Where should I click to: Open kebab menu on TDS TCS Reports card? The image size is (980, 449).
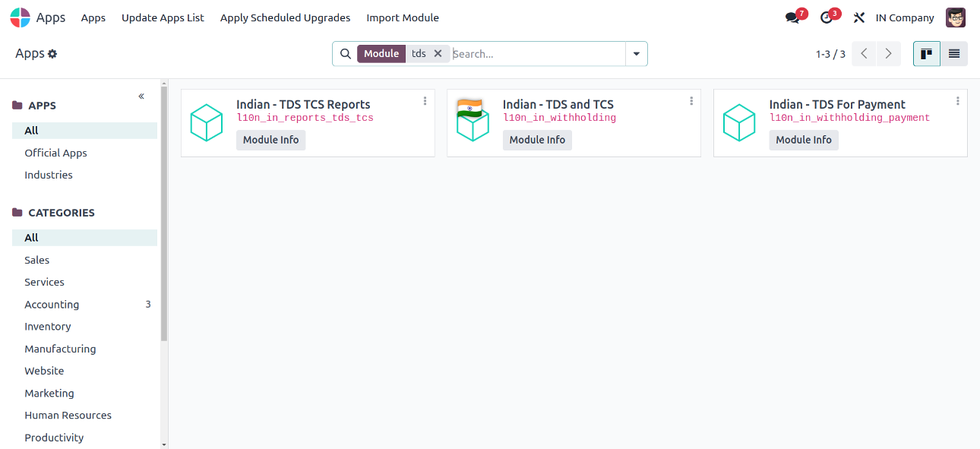point(425,101)
